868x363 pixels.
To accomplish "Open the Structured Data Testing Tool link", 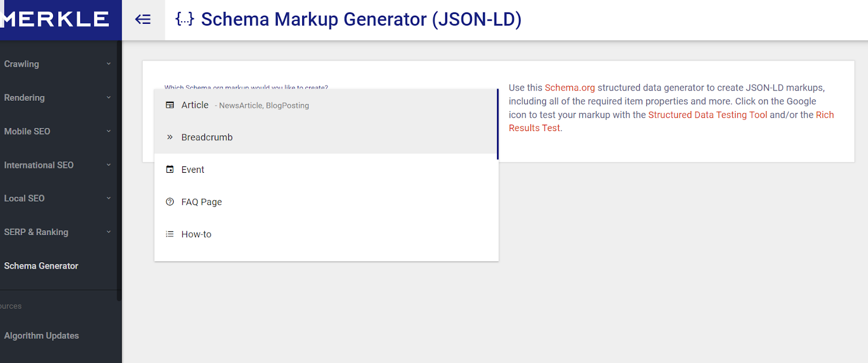I will pos(707,115).
